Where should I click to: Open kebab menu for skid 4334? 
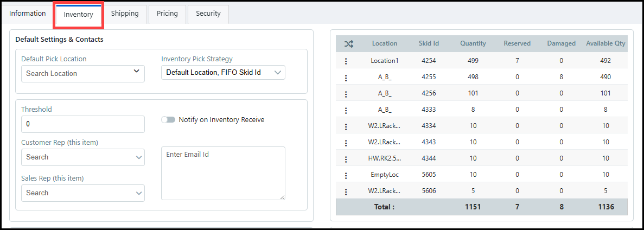pos(346,126)
